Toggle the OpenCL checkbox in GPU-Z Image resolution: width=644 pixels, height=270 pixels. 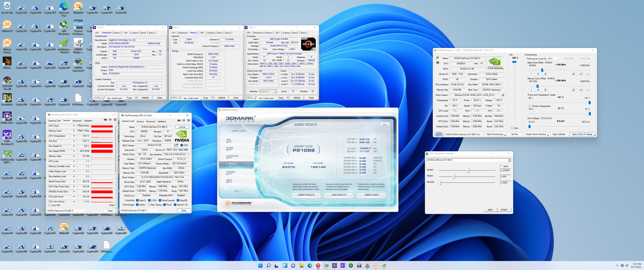click(137, 200)
